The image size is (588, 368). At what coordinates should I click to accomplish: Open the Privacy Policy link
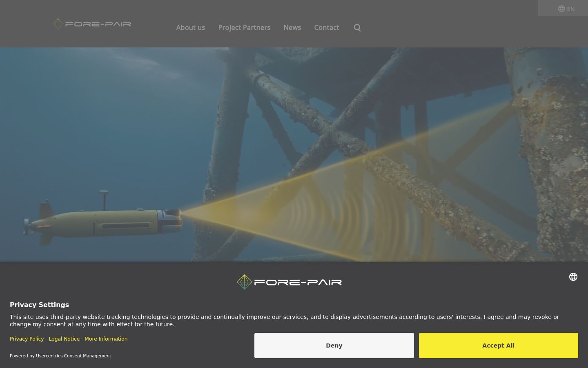pos(27,339)
